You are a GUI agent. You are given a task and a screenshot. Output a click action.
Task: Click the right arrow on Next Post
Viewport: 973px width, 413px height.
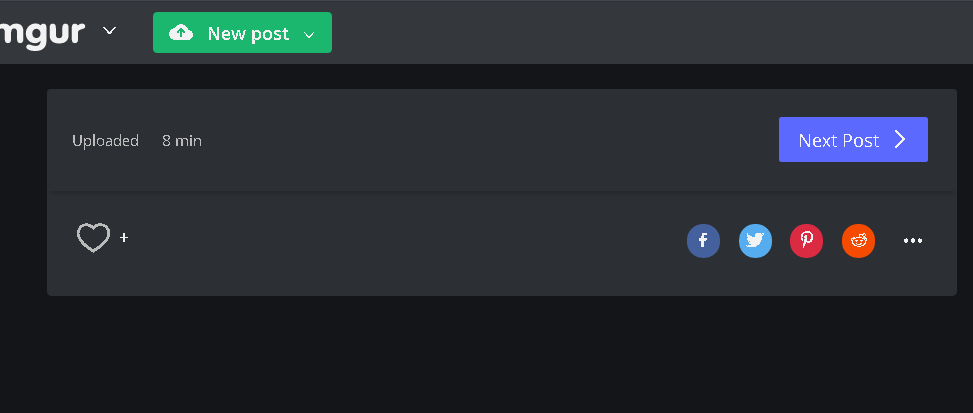click(x=900, y=139)
